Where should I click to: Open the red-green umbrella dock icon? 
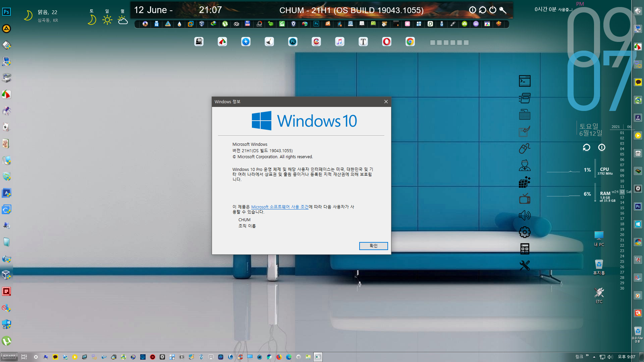point(222,42)
